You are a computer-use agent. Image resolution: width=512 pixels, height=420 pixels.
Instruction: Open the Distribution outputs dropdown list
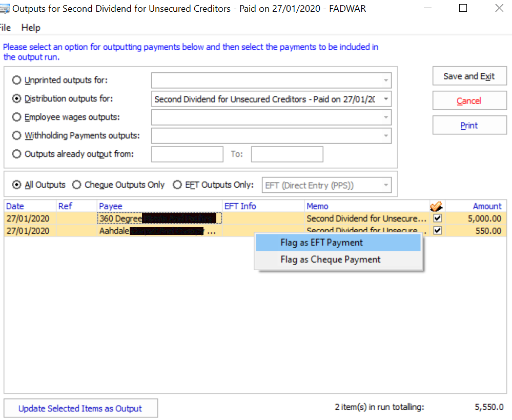(385, 98)
